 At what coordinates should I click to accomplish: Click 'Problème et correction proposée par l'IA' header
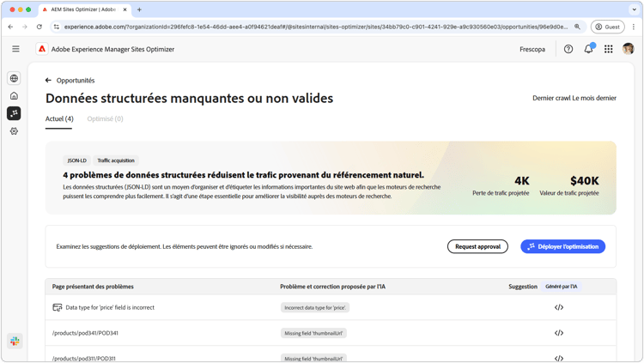[332, 287]
